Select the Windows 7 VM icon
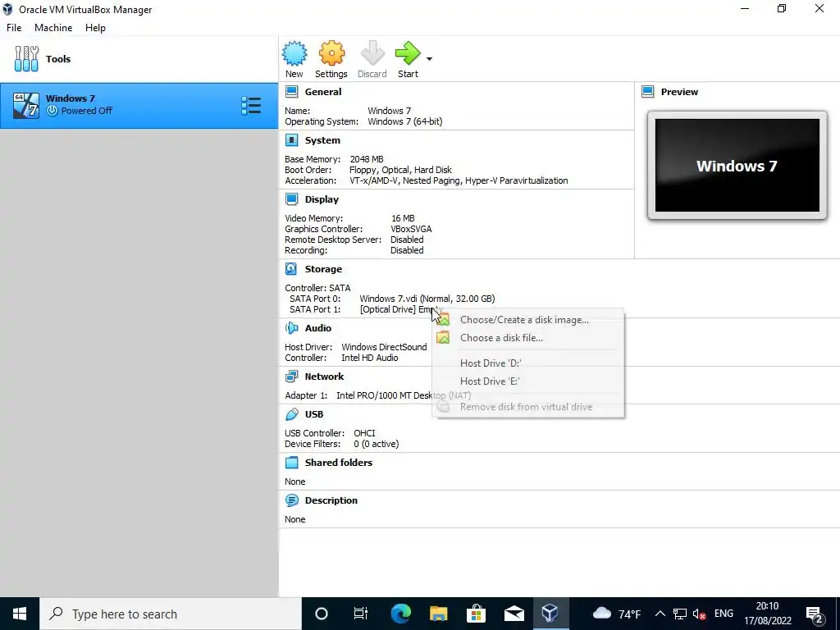 pos(25,105)
